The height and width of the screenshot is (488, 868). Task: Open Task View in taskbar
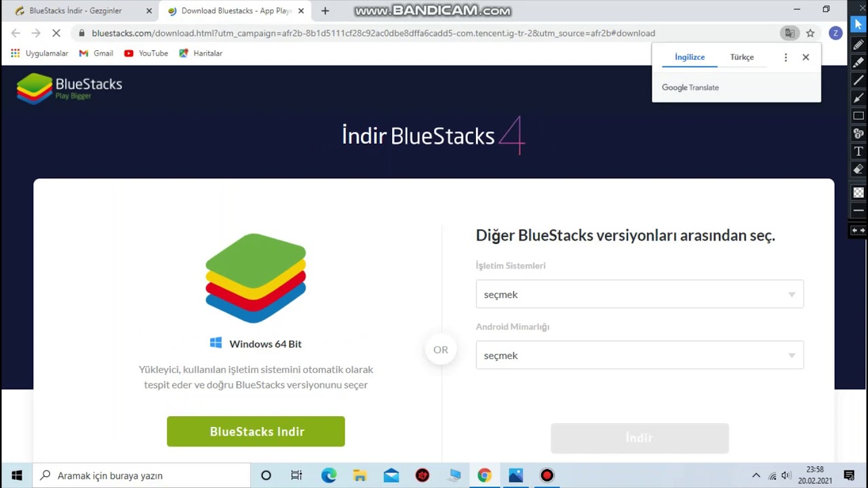click(296, 475)
